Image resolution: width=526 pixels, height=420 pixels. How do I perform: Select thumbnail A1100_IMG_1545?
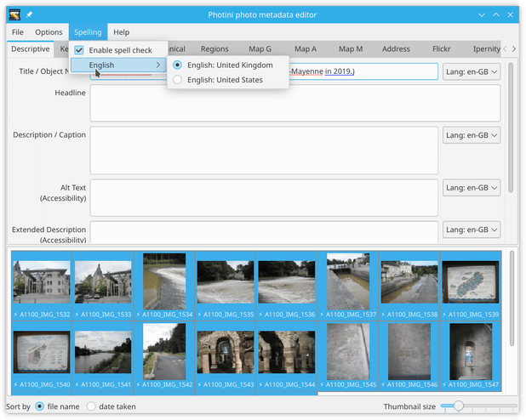(x=348, y=356)
